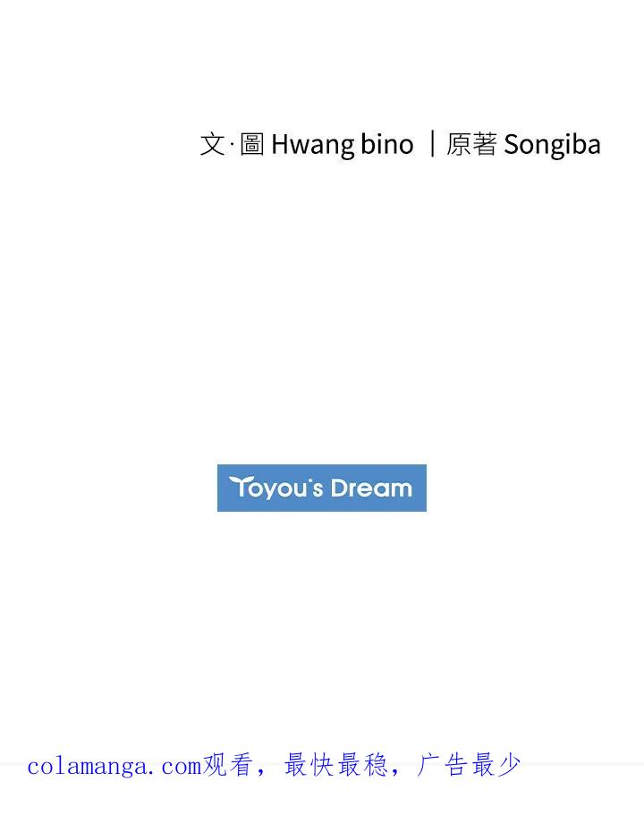Screen dimensions: 644x824
Task: Click the word bino in the credits
Action: coord(386,144)
